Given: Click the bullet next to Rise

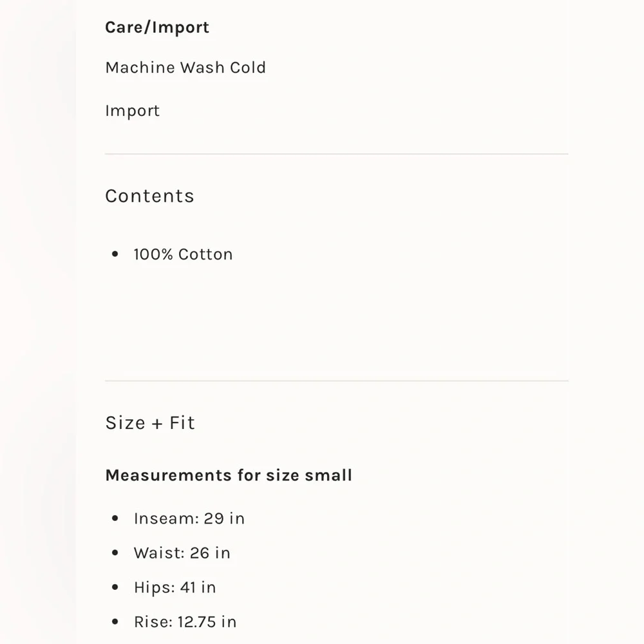Looking at the screenshot, I should [x=115, y=621].
